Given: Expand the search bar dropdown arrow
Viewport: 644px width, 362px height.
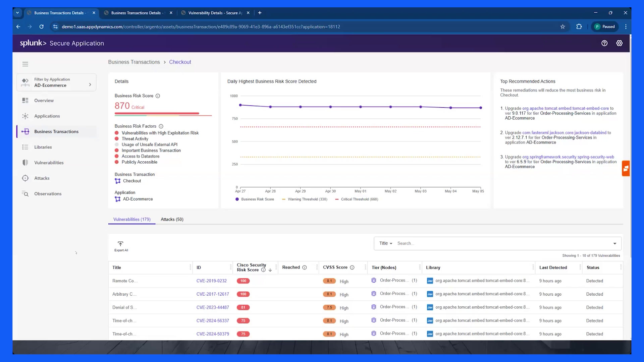Looking at the screenshot, I should coord(615,244).
